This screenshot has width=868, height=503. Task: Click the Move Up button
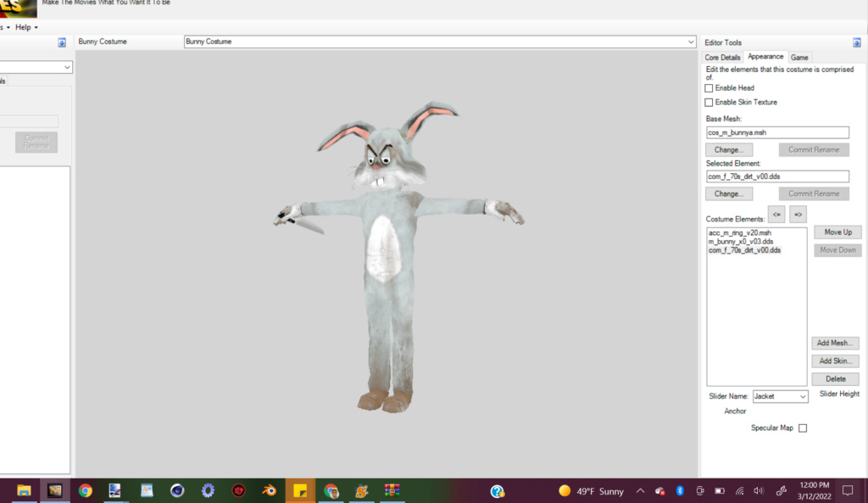click(x=837, y=232)
